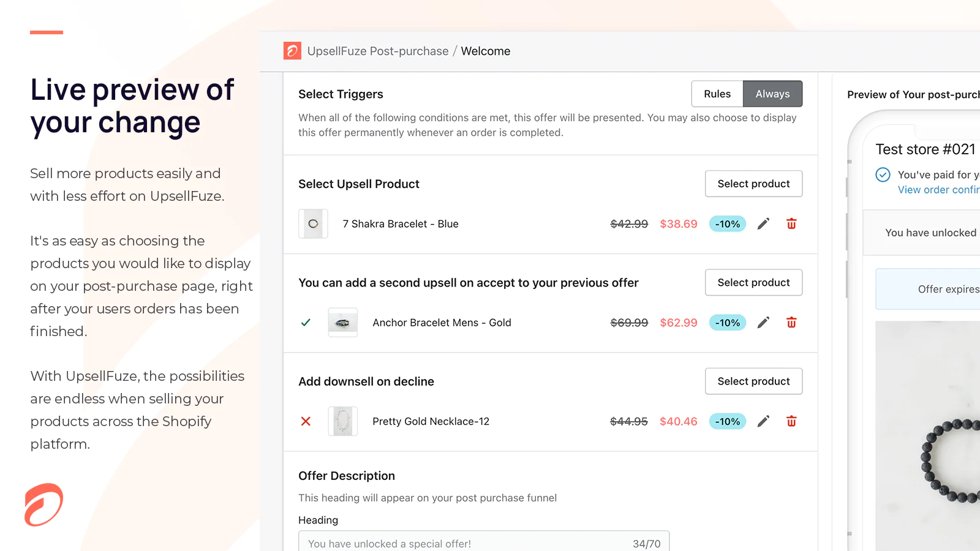Switch trigger mode to Always
The height and width of the screenshot is (551, 980).
click(x=772, y=94)
